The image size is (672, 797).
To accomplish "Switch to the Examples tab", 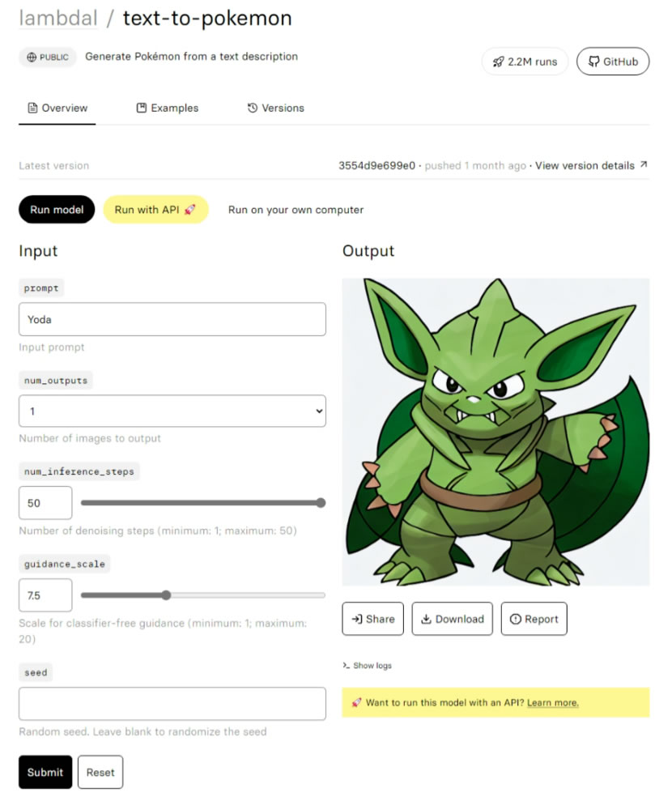I will tap(168, 108).
